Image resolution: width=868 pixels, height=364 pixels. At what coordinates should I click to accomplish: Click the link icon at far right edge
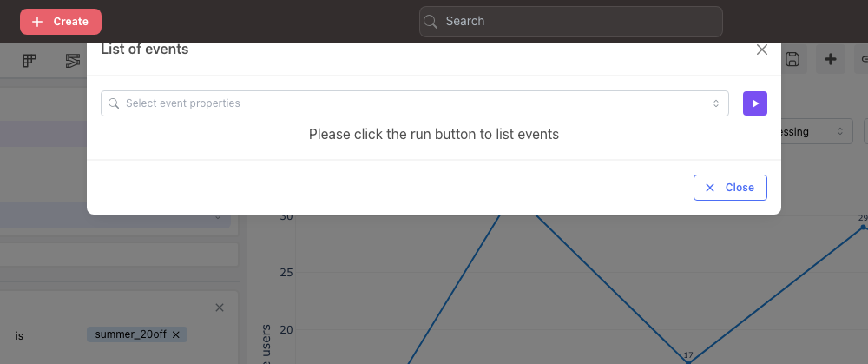pyautogui.click(x=864, y=59)
